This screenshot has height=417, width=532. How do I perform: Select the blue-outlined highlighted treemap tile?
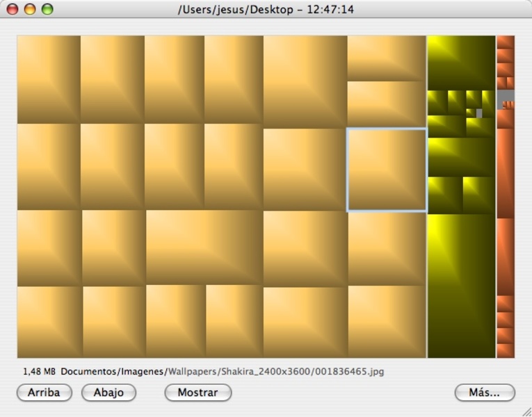(x=387, y=170)
